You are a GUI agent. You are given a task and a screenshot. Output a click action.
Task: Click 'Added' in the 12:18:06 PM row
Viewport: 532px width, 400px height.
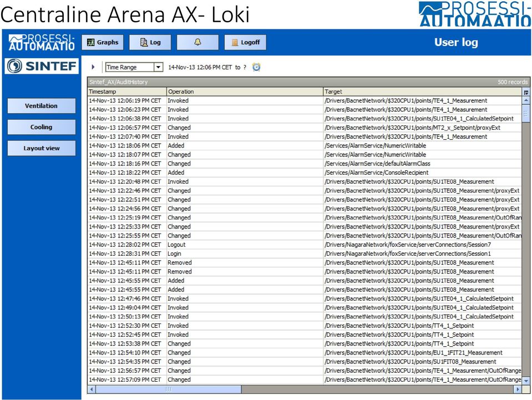coord(176,145)
